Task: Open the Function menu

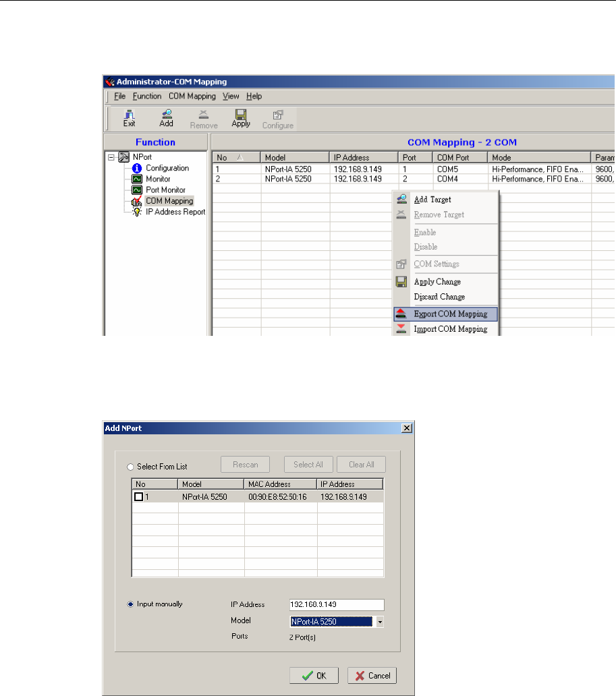Action: click(x=147, y=96)
